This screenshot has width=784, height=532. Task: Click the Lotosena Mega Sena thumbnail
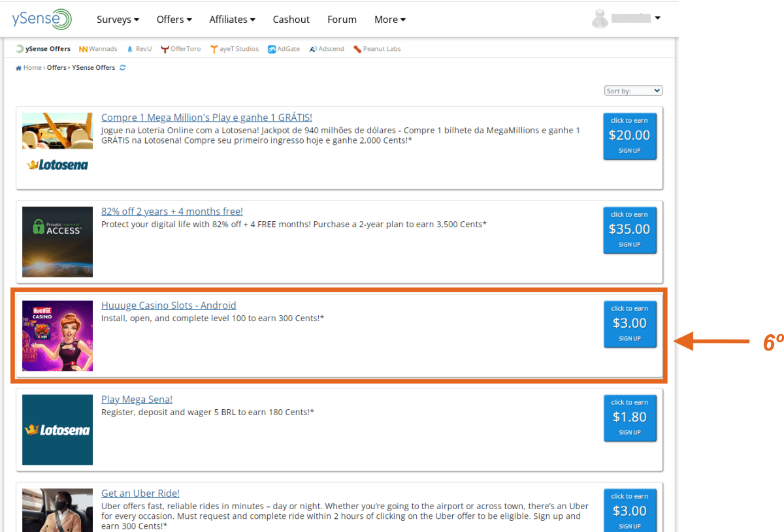tap(57, 430)
